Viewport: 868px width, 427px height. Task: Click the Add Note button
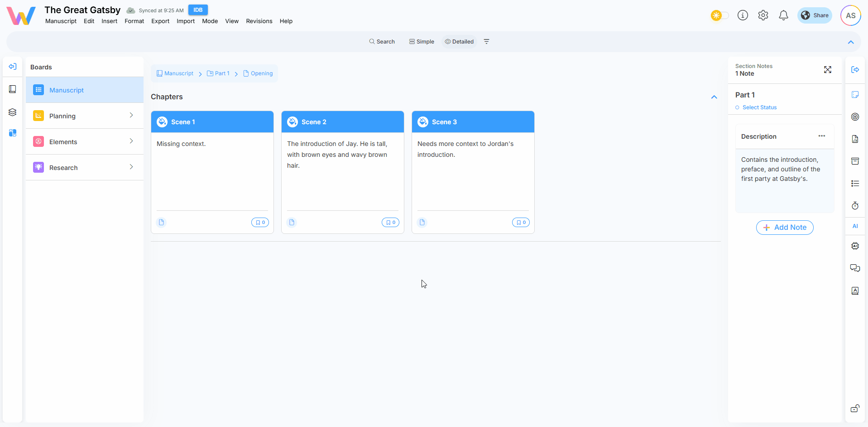pyautogui.click(x=785, y=228)
